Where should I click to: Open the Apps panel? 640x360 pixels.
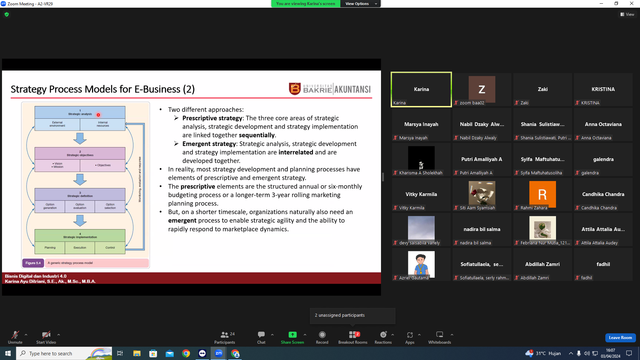pos(410,337)
